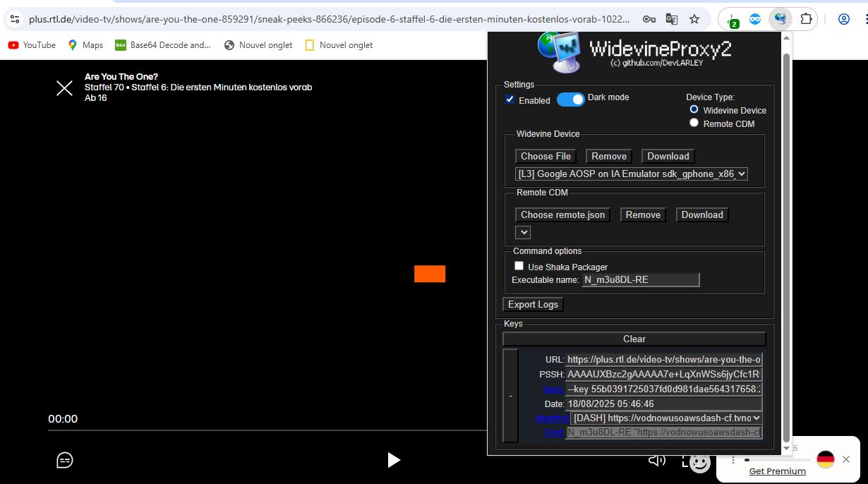Viewport: 868px width, 484px height.
Task: Open the DASH manifest dropdown
Action: click(x=667, y=418)
